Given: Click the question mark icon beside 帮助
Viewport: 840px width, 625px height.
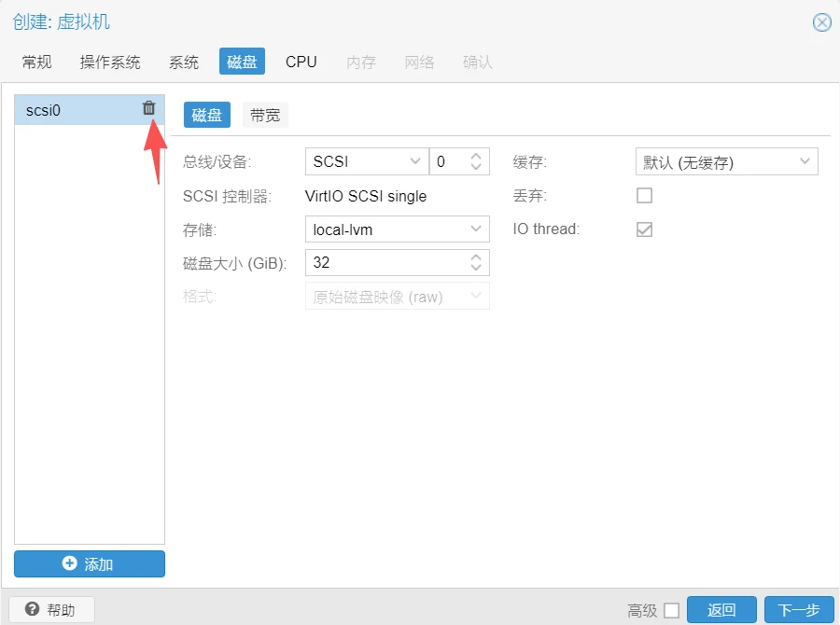Looking at the screenshot, I should [32, 610].
